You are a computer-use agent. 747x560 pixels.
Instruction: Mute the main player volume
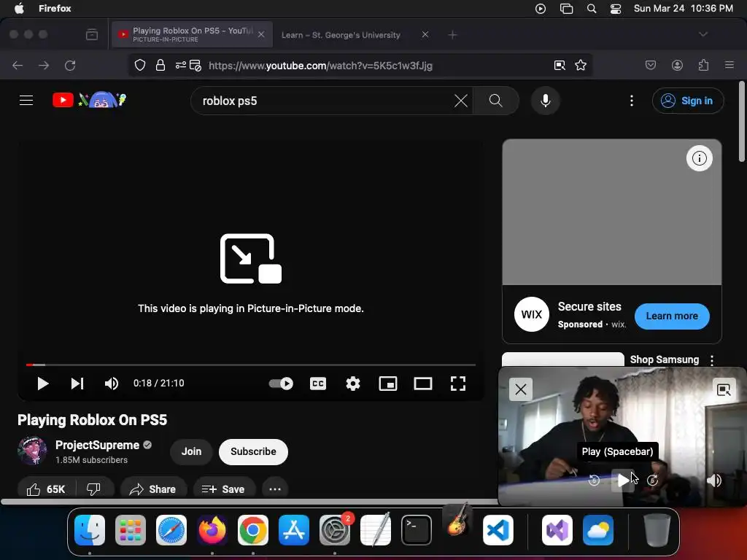[112, 384]
